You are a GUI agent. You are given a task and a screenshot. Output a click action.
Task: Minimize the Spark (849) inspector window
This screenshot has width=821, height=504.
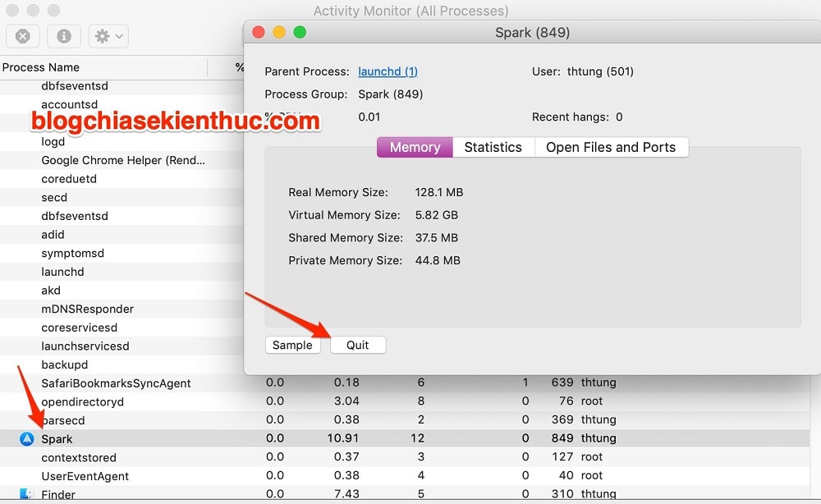[x=279, y=33]
